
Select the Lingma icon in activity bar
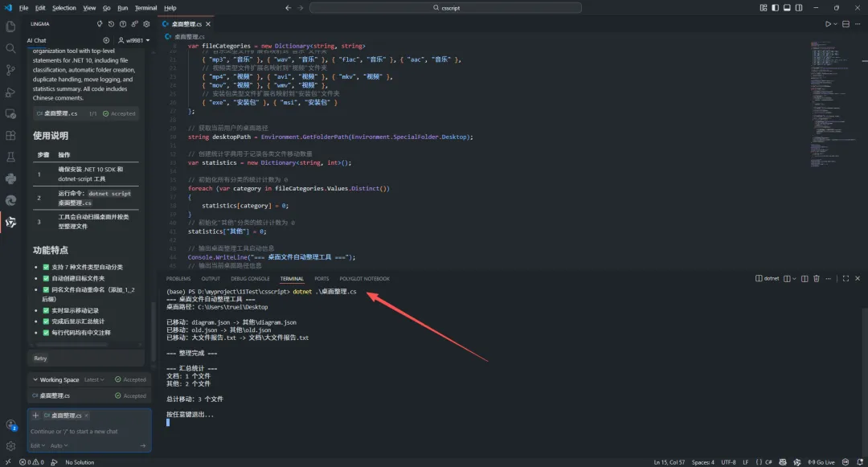10,223
